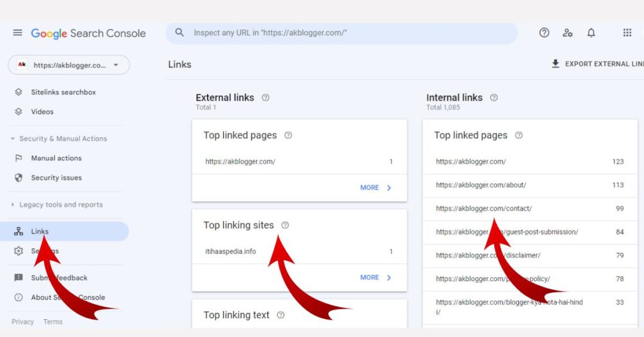Open help for Internal Top linked pages
Viewport: 644px width, 337px height.
(x=519, y=135)
